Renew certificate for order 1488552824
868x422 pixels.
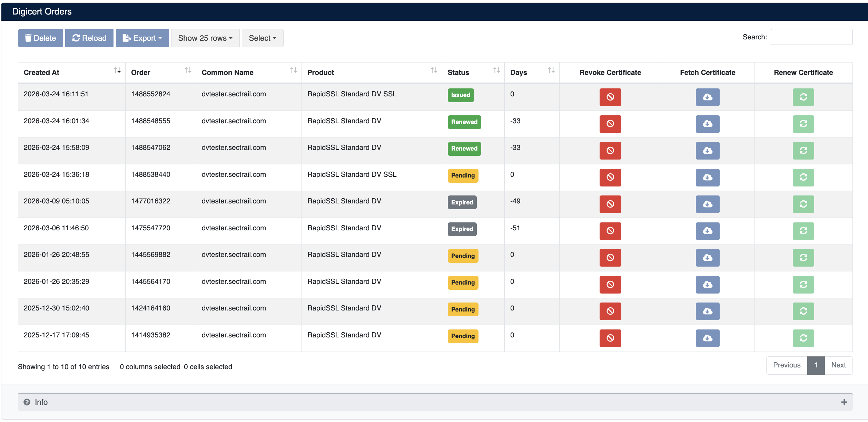coord(803,97)
